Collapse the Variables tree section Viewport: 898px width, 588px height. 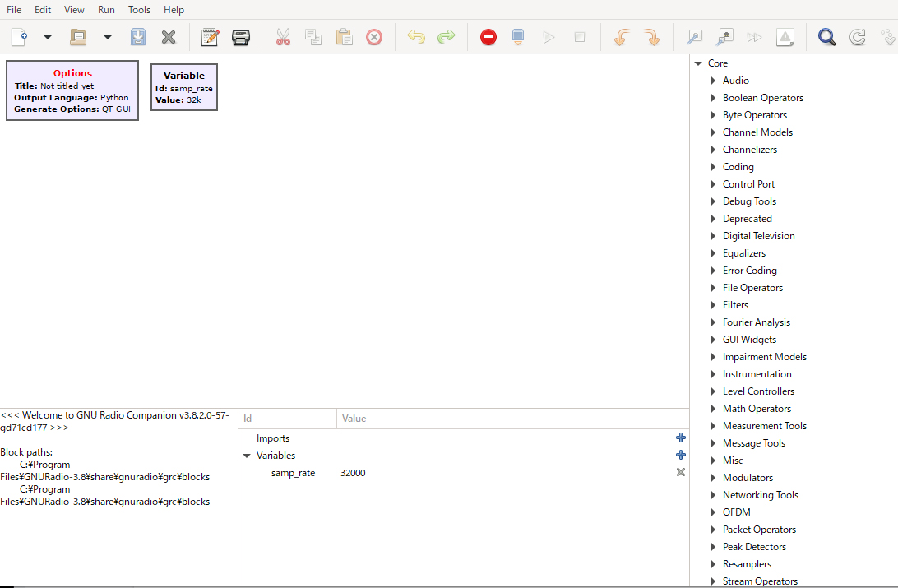[247, 456]
